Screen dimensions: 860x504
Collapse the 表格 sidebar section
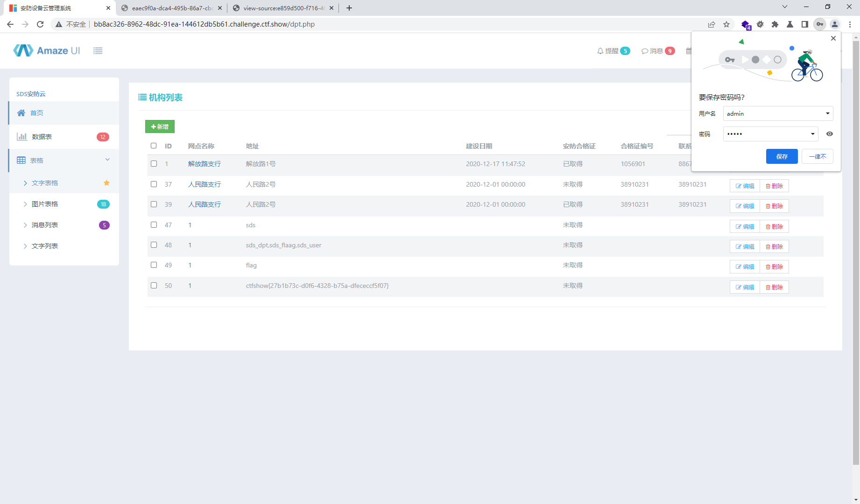point(108,160)
